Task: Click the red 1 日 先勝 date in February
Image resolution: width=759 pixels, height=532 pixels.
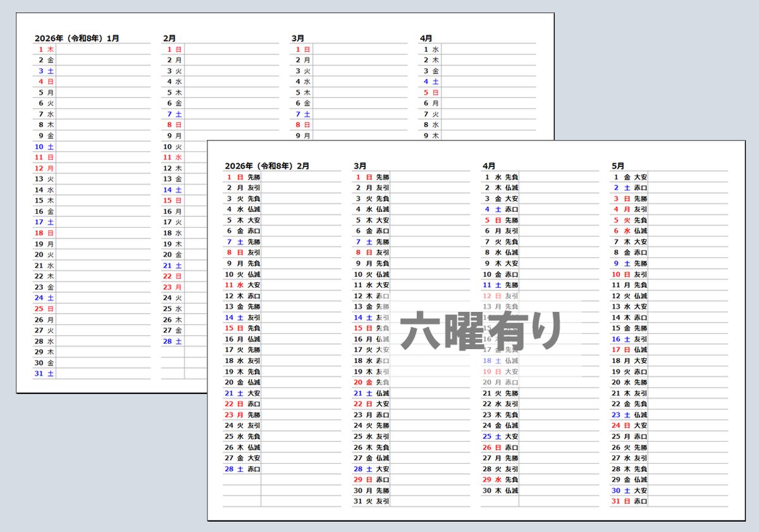Action: pos(240,177)
